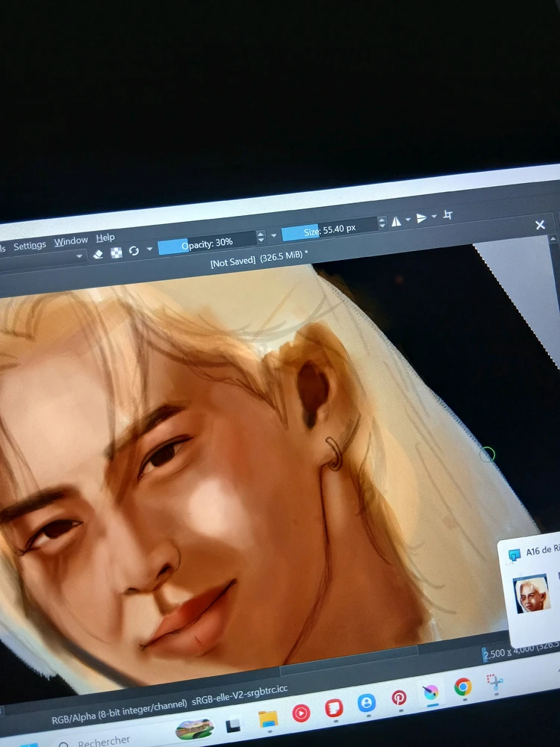Click the Size spin arrows
This screenshot has height=747, width=560.
tap(382, 223)
